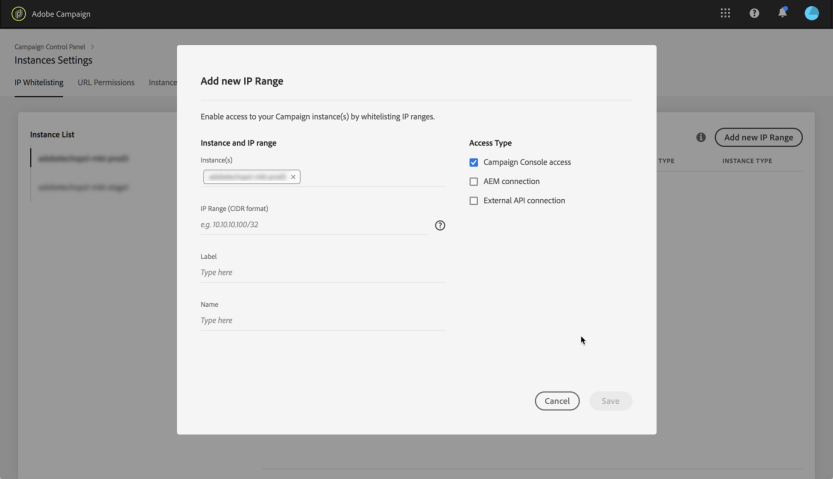Click the Add new IP Range dialog title

click(x=242, y=81)
